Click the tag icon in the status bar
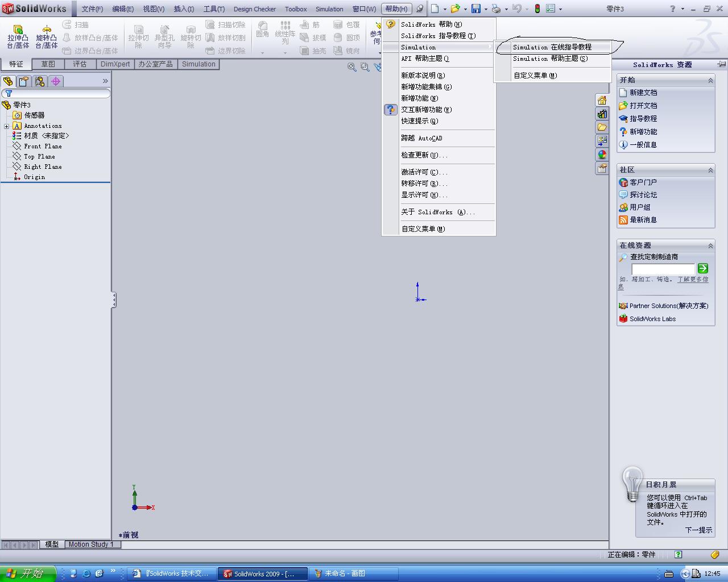This screenshot has height=582, width=728. (x=715, y=554)
